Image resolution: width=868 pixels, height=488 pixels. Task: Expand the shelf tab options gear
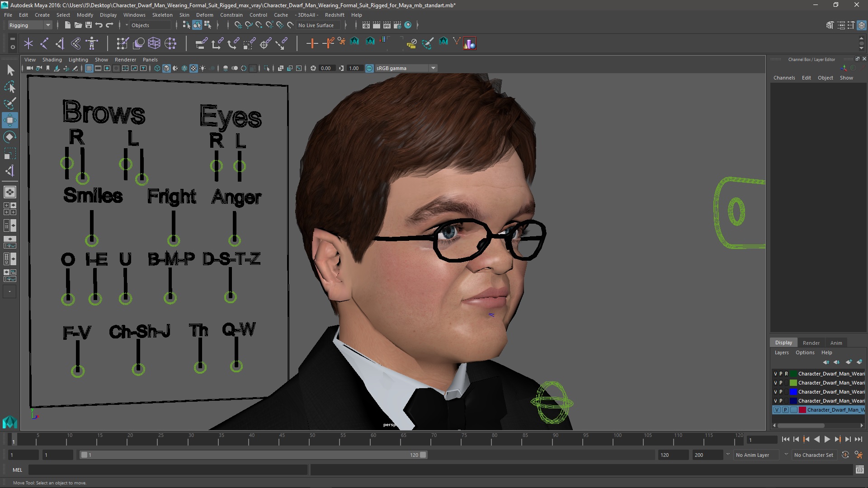pos(12,46)
